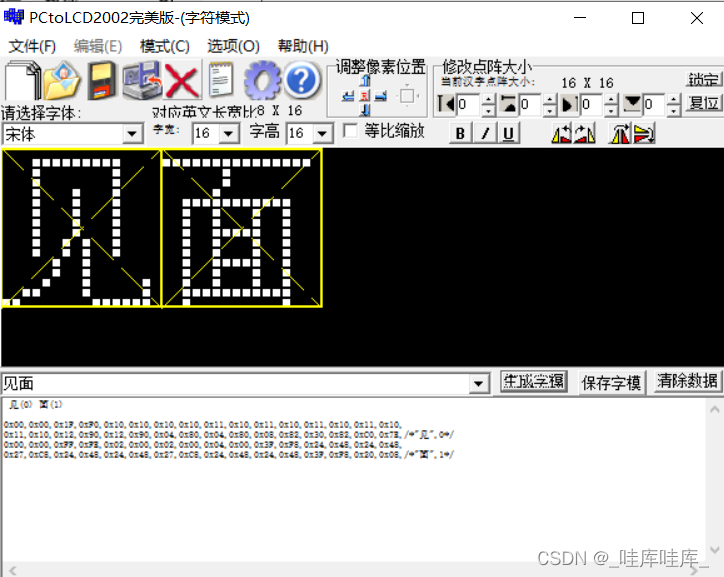Maximize the PCtoLCD2002 window
This screenshot has width=724, height=577.
(638, 18)
